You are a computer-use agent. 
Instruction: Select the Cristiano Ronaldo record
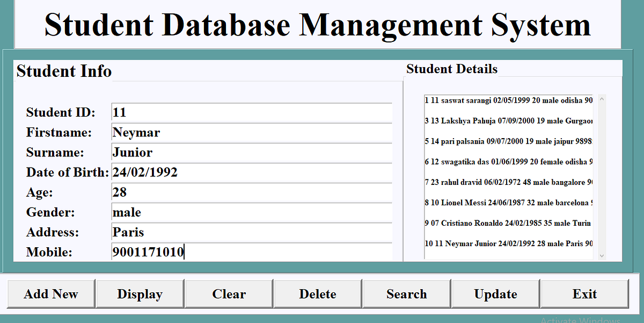click(507, 223)
